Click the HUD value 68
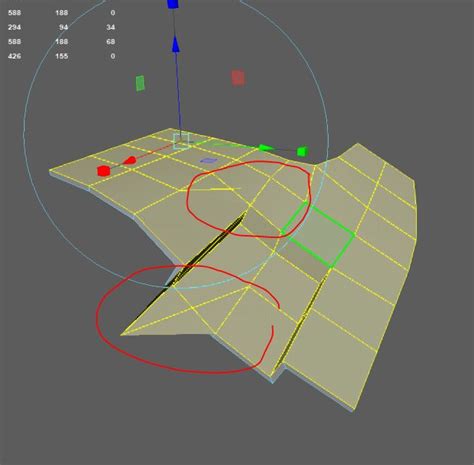 111,42
